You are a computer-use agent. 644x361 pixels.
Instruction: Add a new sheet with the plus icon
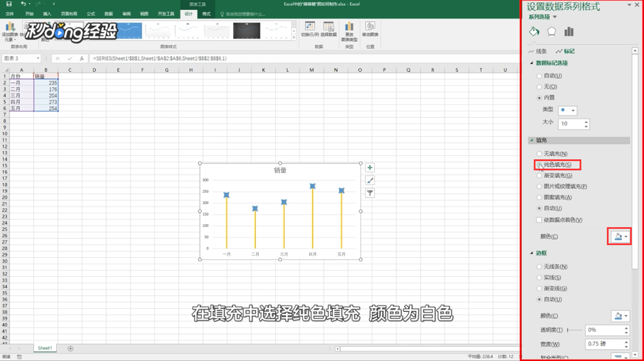tap(70, 348)
